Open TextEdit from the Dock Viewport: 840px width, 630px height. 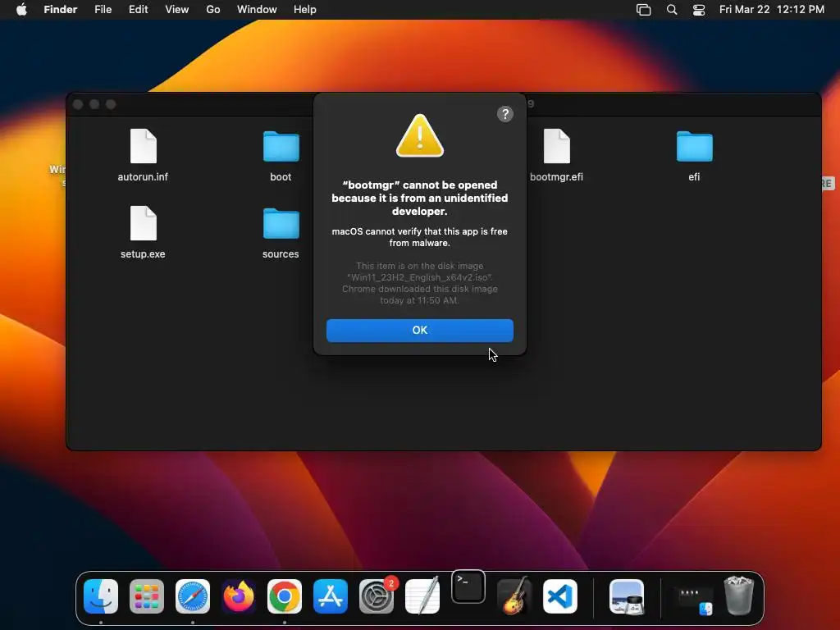[x=422, y=596]
